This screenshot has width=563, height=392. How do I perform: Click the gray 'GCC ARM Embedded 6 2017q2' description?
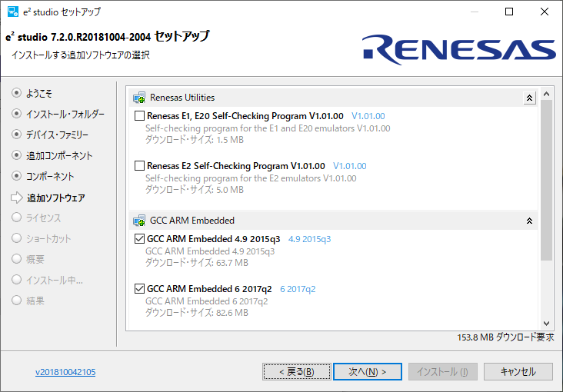click(x=206, y=301)
